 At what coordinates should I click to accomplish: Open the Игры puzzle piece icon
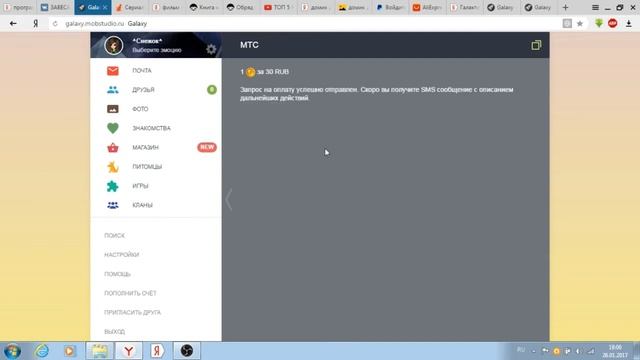[113, 186]
